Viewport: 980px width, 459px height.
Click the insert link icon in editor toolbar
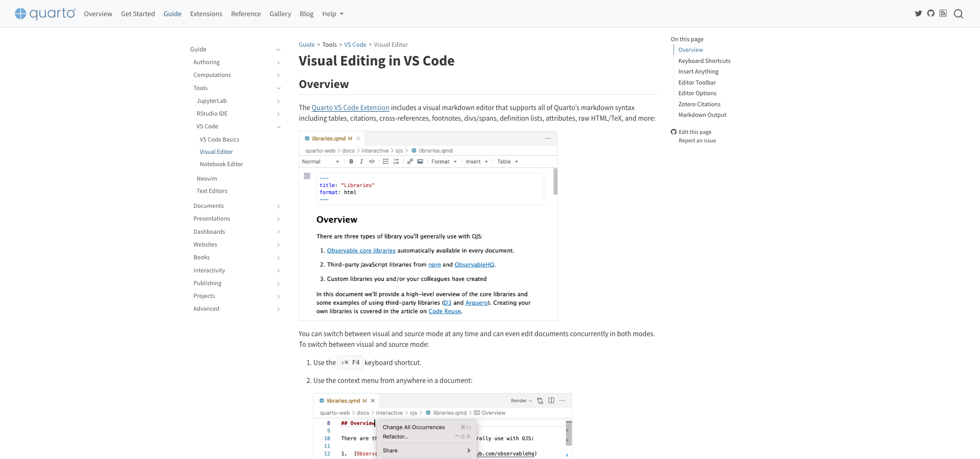pos(410,161)
